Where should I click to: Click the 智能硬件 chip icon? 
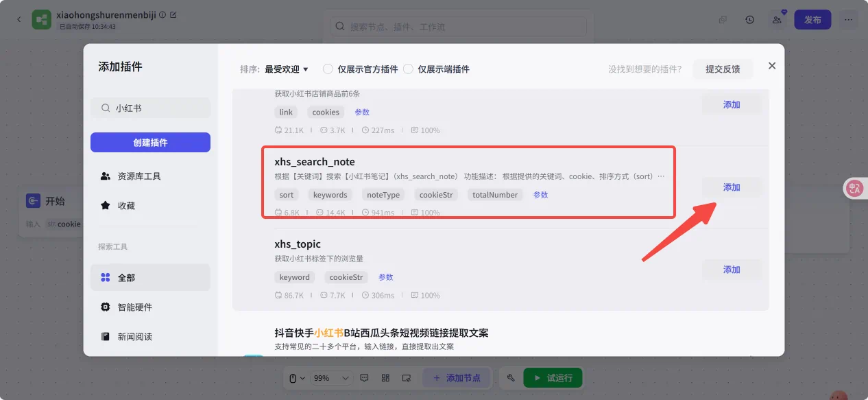(x=106, y=307)
